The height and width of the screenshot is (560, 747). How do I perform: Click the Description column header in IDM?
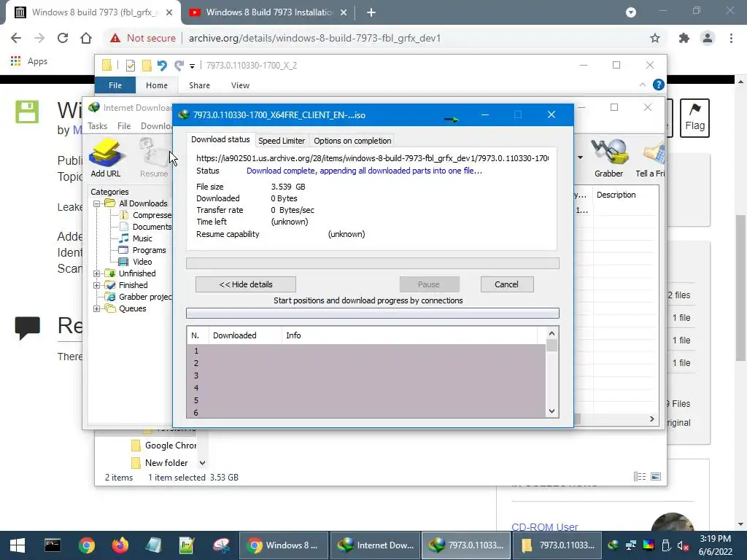tap(616, 195)
